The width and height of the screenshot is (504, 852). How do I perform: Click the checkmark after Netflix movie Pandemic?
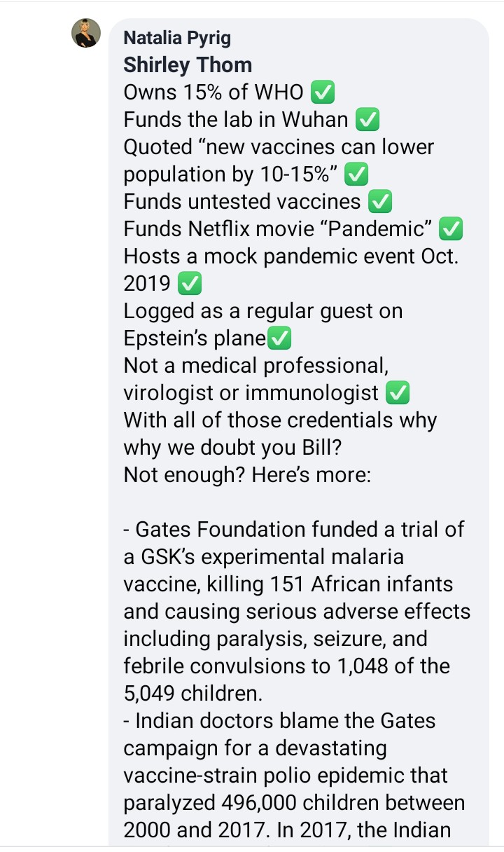[453, 229]
